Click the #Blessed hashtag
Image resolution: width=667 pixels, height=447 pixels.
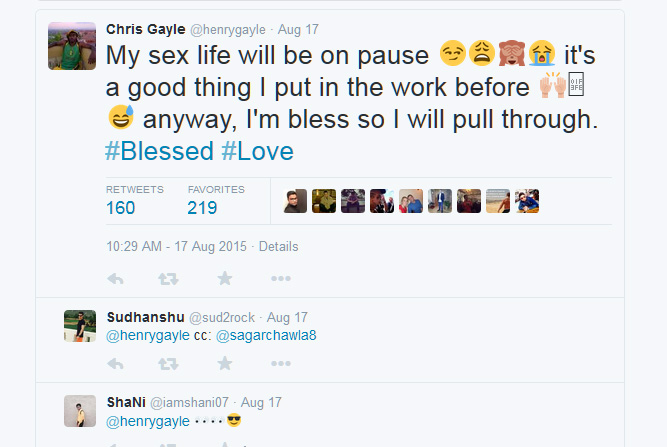point(159,152)
